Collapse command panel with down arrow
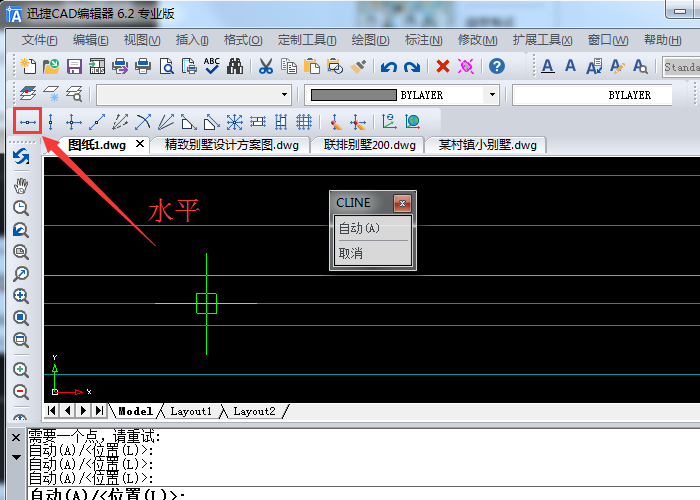The width and height of the screenshot is (700, 500). pos(16,457)
